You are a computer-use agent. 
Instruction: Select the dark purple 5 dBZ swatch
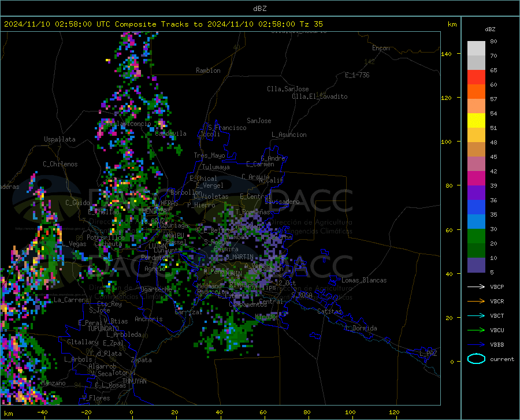click(476, 265)
